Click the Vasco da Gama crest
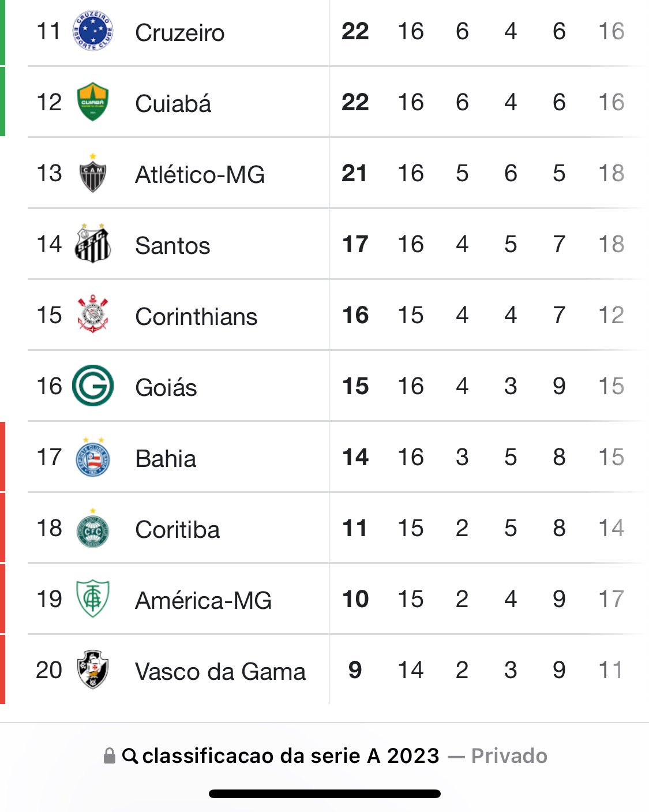 click(x=93, y=669)
